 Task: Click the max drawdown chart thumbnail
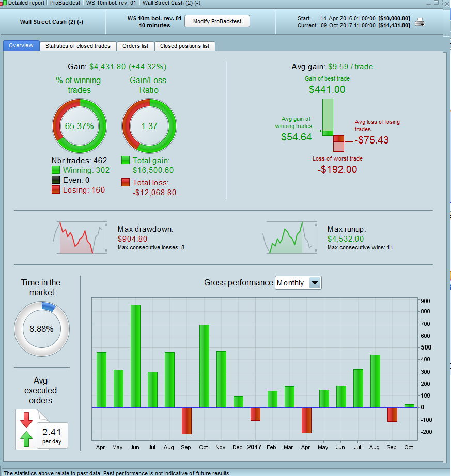tap(80, 237)
